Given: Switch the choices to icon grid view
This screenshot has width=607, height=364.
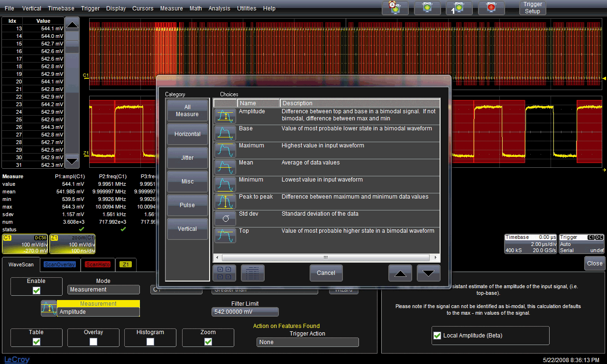Looking at the screenshot, I should [x=224, y=273].
